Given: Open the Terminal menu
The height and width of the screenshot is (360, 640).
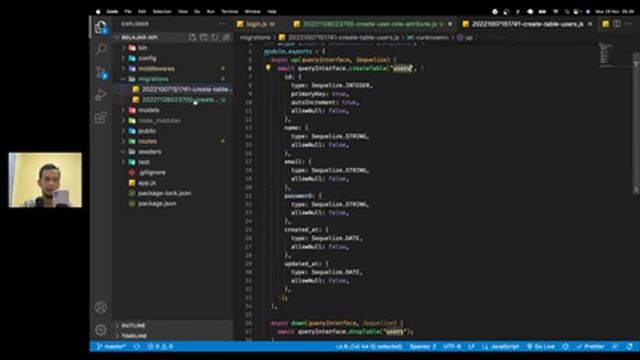Looking at the screenshot, I should coord(229,11).
